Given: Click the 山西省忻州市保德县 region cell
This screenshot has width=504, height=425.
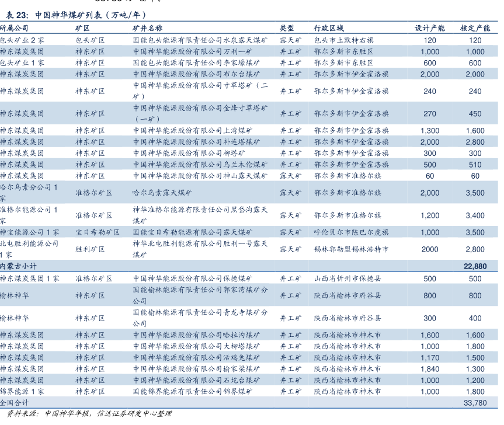Looking at the screenshot, I should pos(347,279).
